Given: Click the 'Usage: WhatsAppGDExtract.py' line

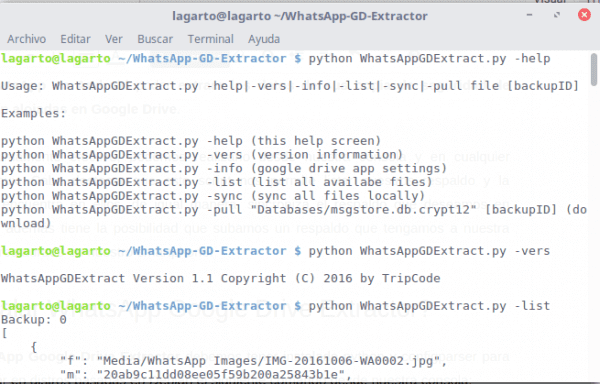Looking at the screenshot, I should click(x=290, y=86).
